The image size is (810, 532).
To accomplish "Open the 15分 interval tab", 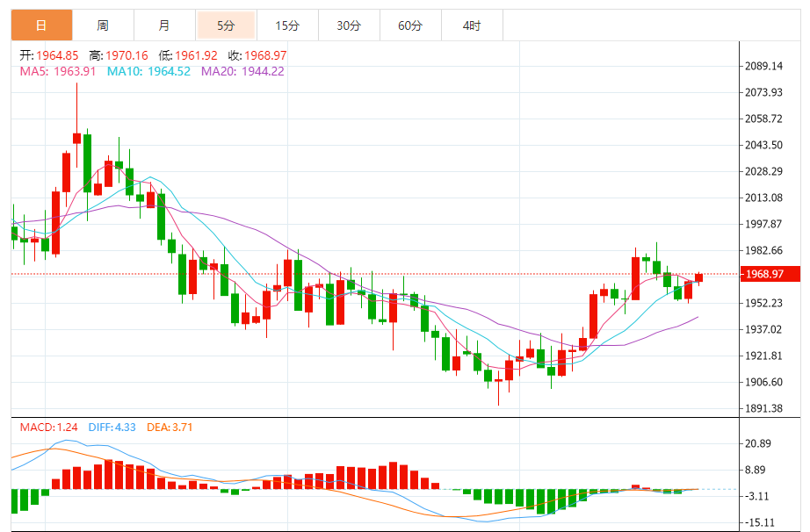I will pyautogui.click(x=287, y=25).
